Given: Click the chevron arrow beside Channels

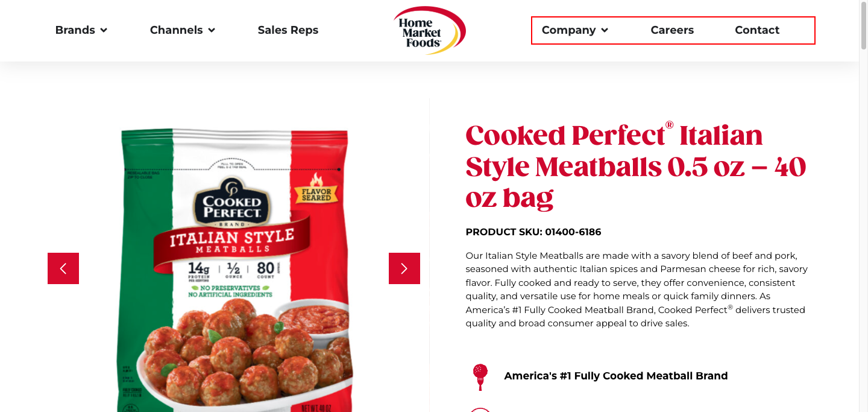Looking at the screenshot, I should coord(212,30).
